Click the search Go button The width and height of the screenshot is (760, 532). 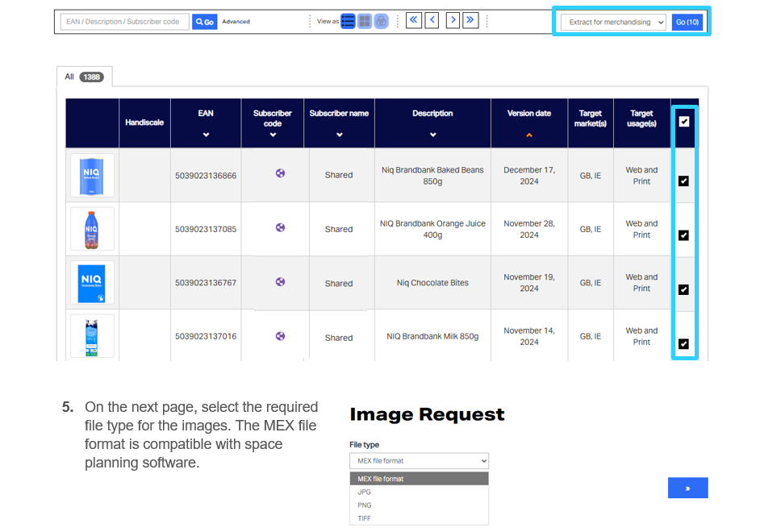[205, 22]
